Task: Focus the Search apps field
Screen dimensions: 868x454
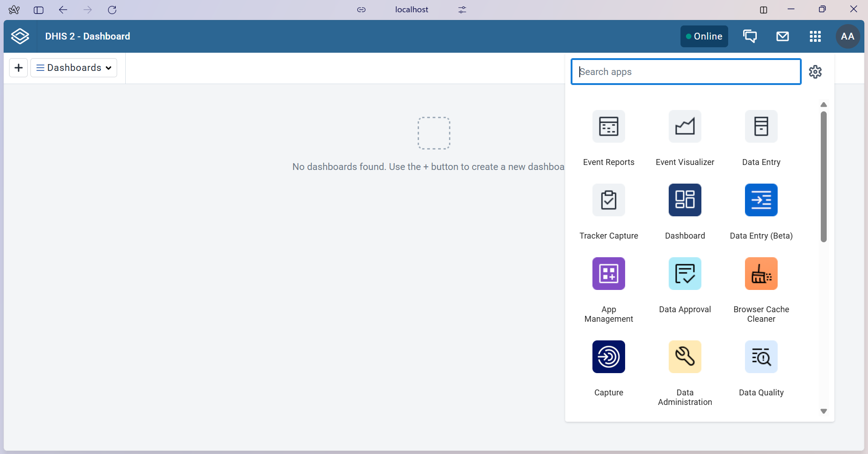Action: coord(686,72)
